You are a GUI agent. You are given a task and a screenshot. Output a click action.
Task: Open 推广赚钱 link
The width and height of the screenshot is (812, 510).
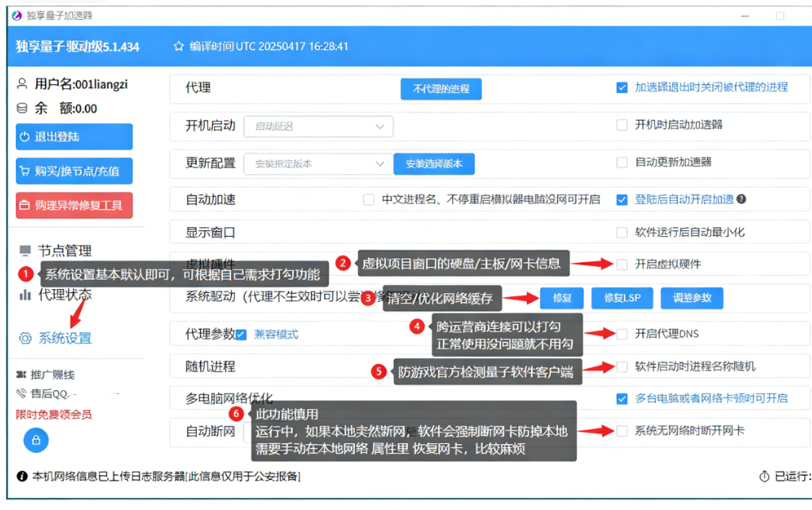click(x=52, y=374)
